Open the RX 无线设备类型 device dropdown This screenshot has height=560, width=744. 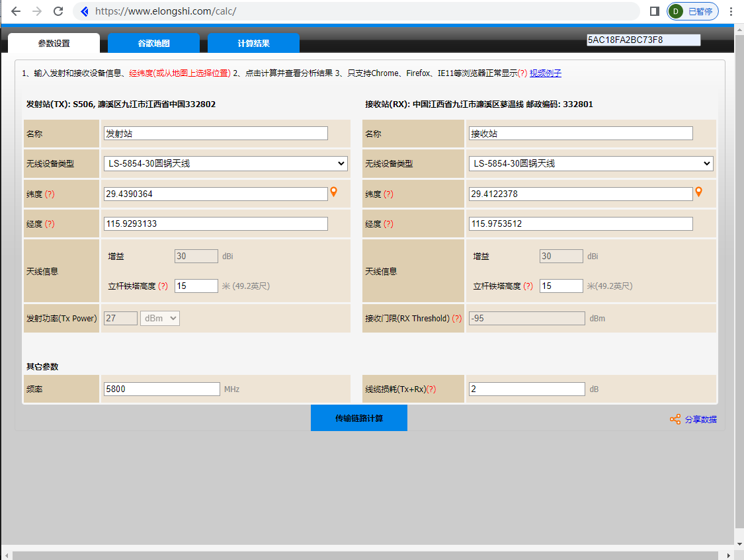pyautogui.click(x=591, y=163)
